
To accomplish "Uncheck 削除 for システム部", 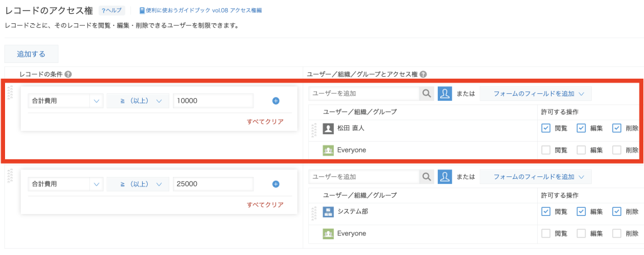I will coord(617,212).
